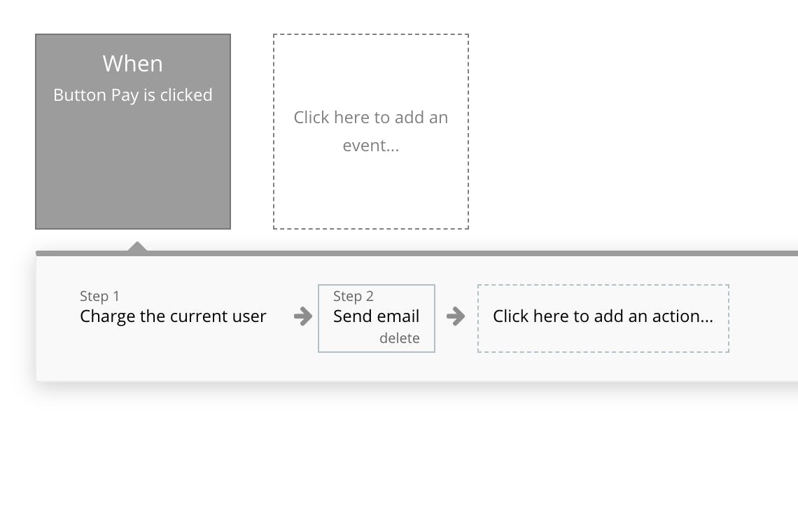Click the arrow after the Send email step
Image resolution: width=798 pixels, height=532 pixels.
coord(456,316)
